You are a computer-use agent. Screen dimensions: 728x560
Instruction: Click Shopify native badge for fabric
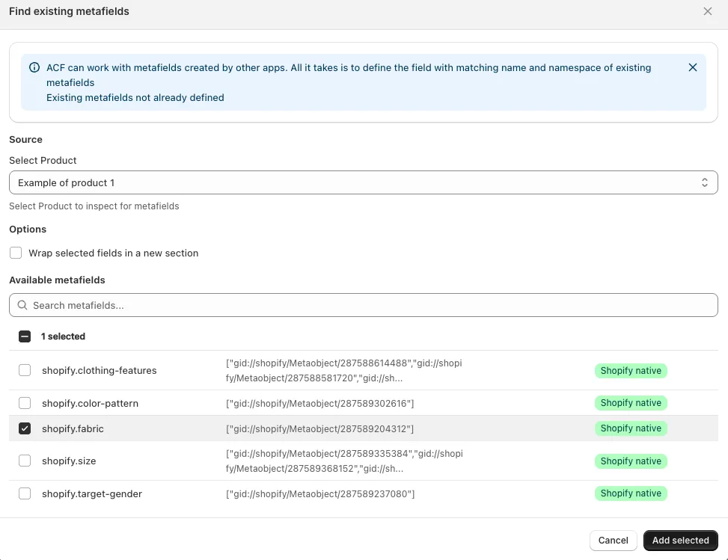(631, 428)
